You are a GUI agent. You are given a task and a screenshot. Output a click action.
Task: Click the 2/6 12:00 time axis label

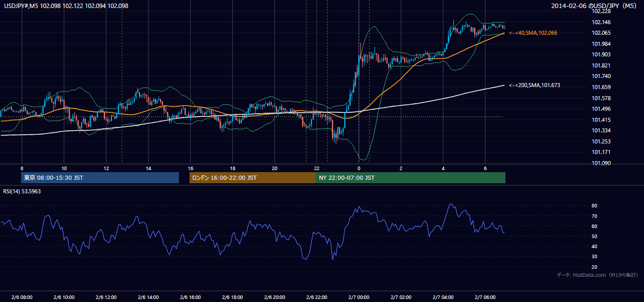[106, 297]
